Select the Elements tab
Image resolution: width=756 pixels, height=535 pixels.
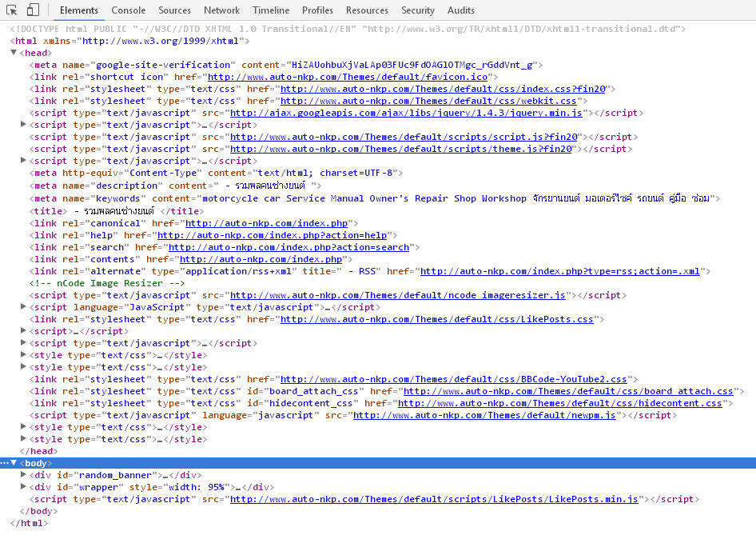coord(79,10)
